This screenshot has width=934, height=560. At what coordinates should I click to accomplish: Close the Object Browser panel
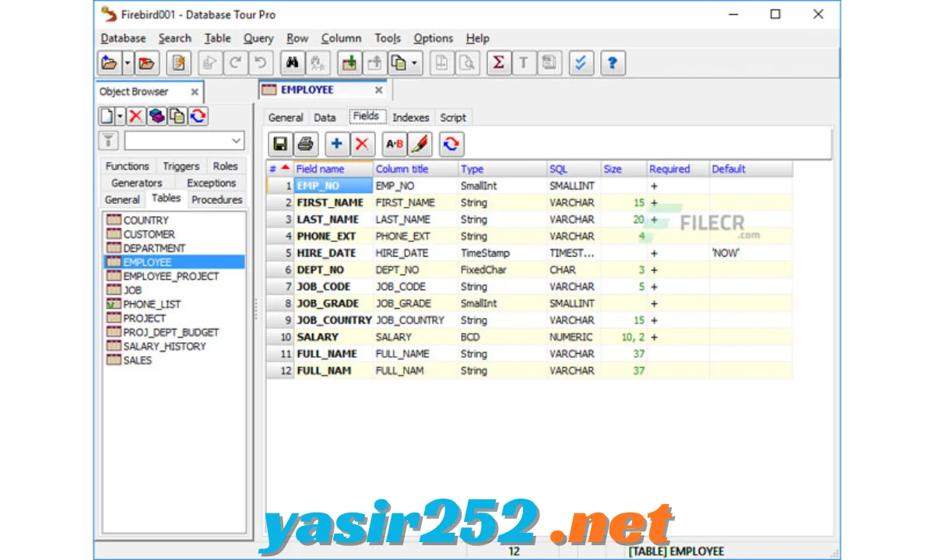tap(195, 92)
